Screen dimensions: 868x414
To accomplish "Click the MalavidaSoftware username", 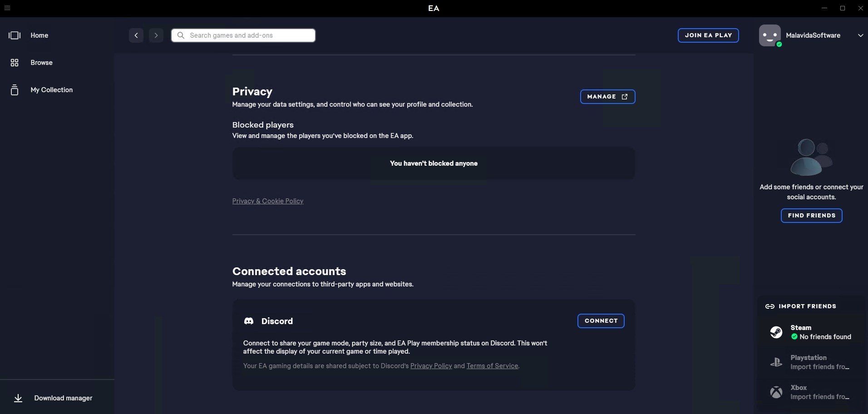I will pyautogui.click(x=813, y=35).
